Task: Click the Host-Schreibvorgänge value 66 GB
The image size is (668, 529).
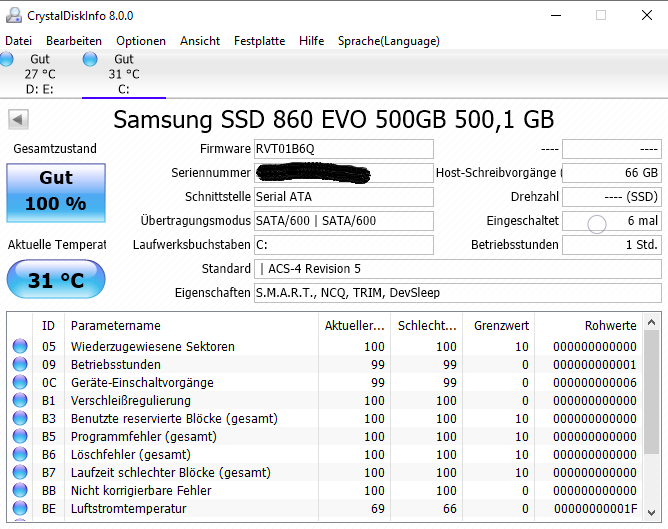Action: point(612,173)
